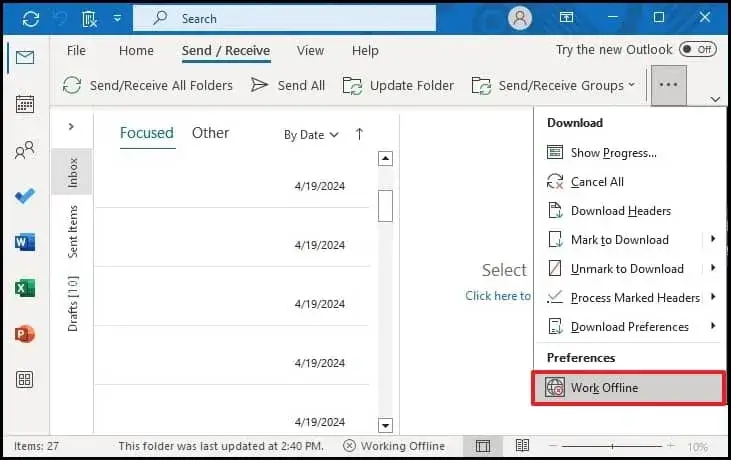This screenshot has height=460, width=731.
Task: Click the zoom slider in status bar
Action: pos(612,446)
